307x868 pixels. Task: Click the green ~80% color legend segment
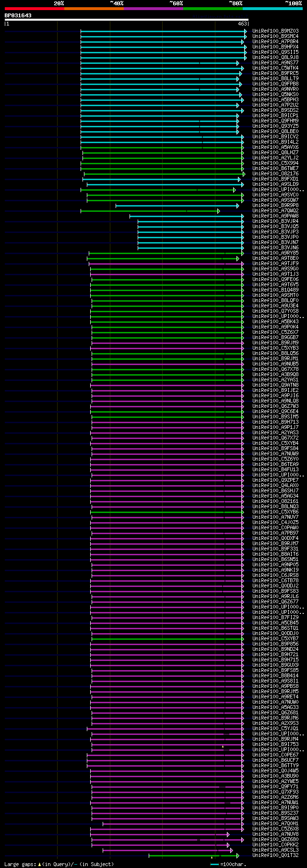(213, 9)
